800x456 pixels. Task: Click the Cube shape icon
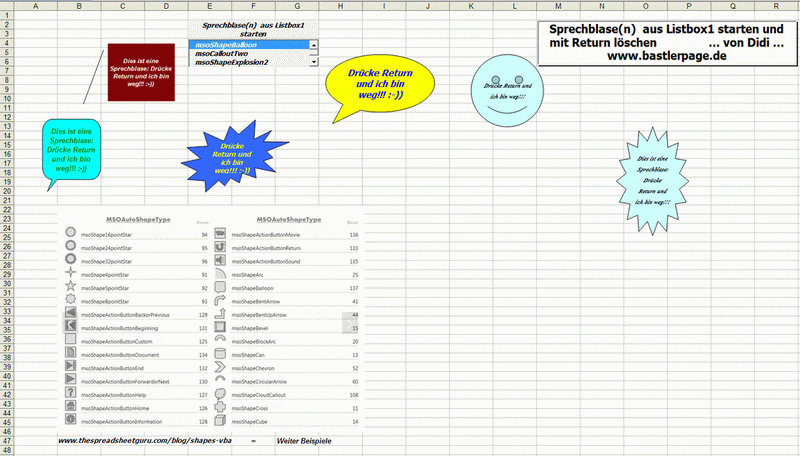tap(220, 420)
